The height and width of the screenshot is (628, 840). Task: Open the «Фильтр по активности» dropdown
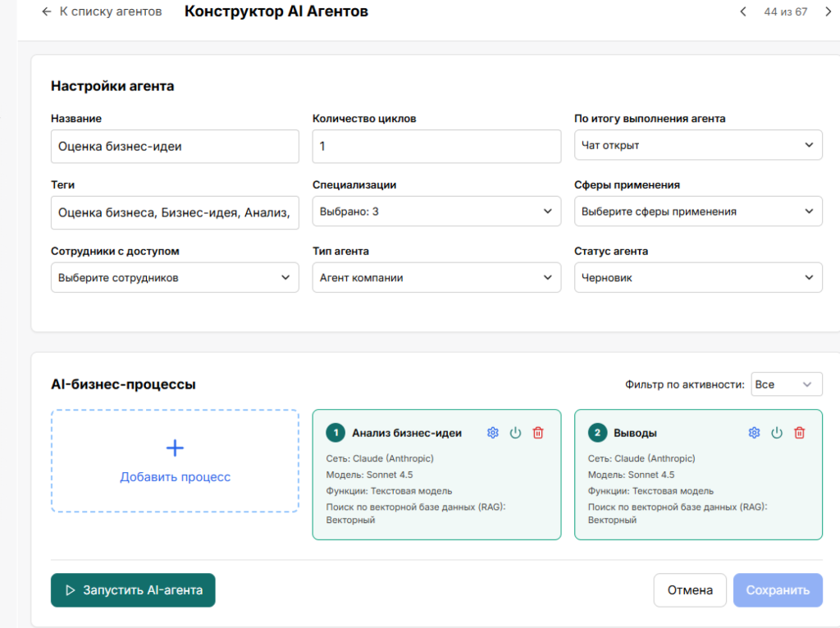pos(787,384)
